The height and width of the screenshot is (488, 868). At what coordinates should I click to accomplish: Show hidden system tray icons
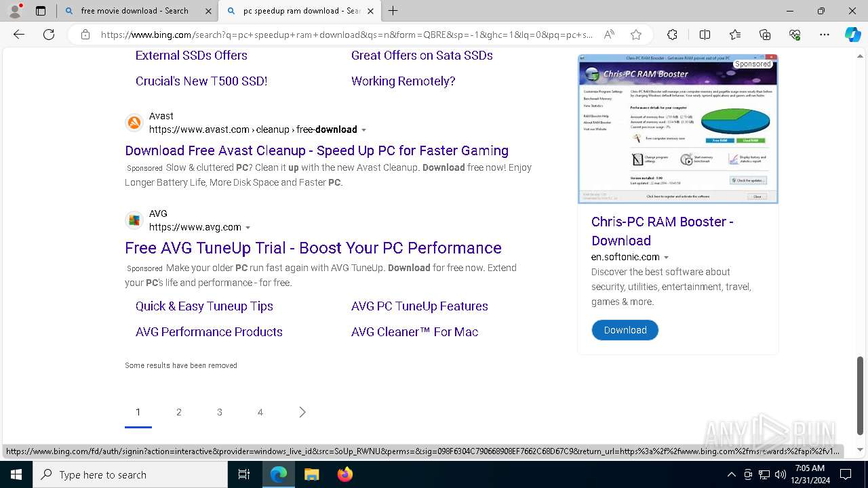pos(731,474)
